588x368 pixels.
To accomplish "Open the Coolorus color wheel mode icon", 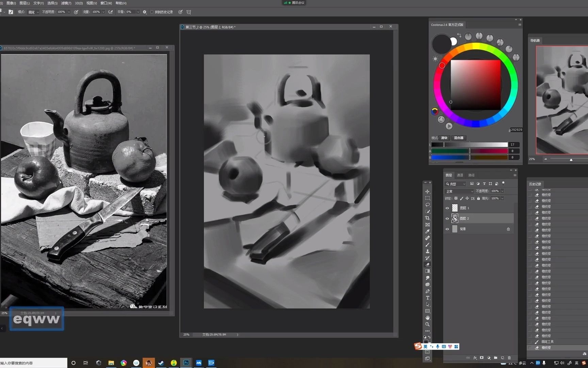I will pyautogui.click(x=435, y=111).
